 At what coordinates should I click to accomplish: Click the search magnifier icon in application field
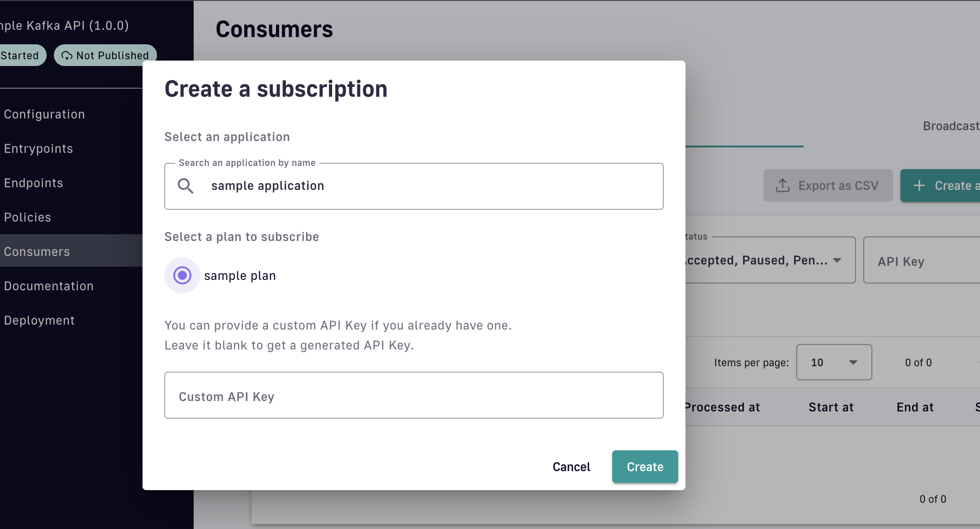point(186,186)
